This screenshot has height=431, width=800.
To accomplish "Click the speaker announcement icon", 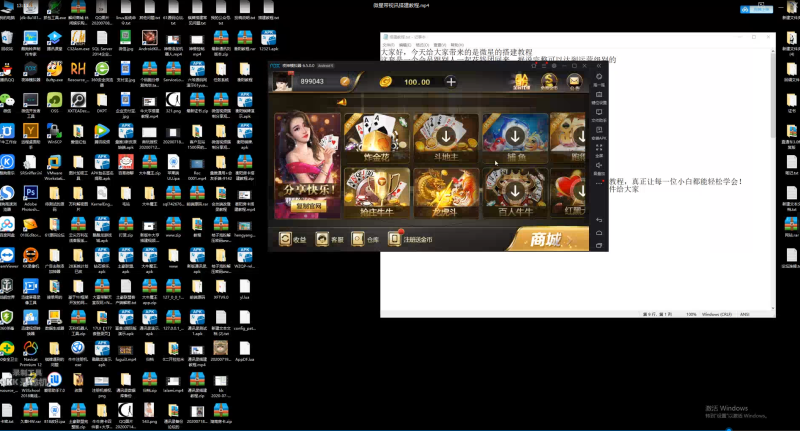I will pos(341,101).
